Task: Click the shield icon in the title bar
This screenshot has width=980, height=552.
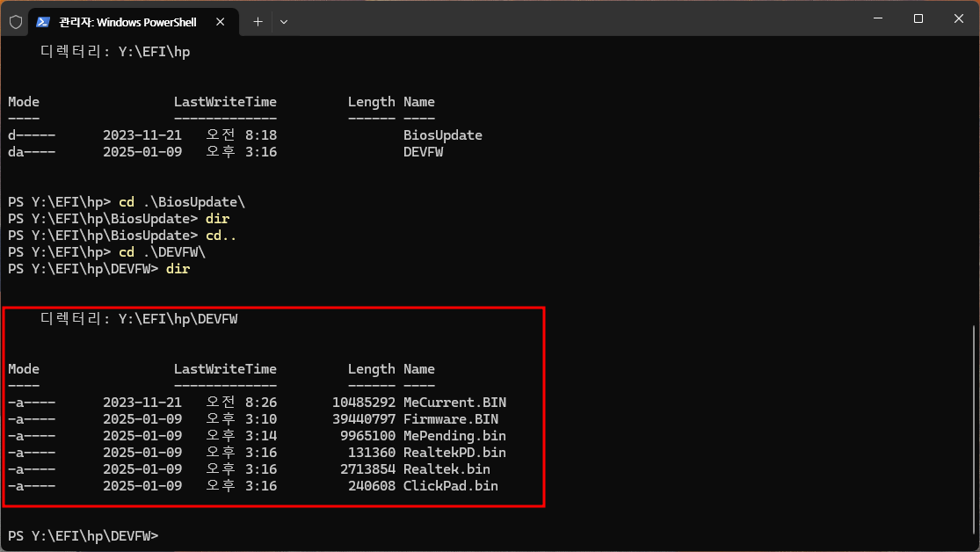Action: click(16, 22)
